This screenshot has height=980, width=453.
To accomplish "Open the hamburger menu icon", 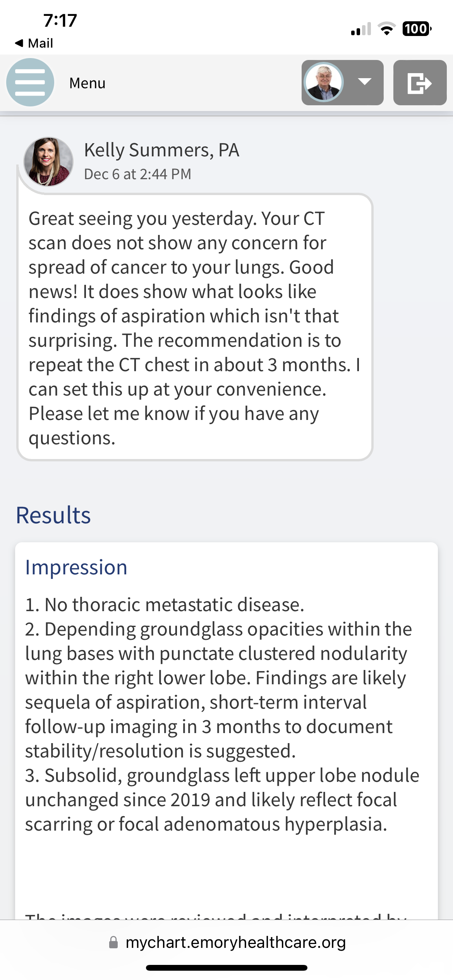I will 30,82.
